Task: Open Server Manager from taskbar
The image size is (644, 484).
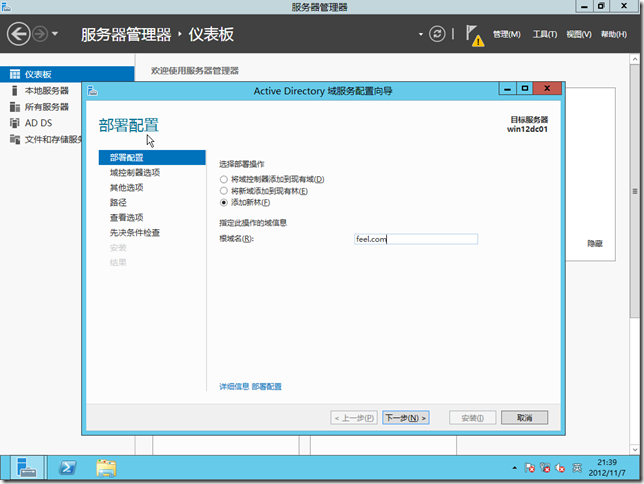Action: click(27, 468)
